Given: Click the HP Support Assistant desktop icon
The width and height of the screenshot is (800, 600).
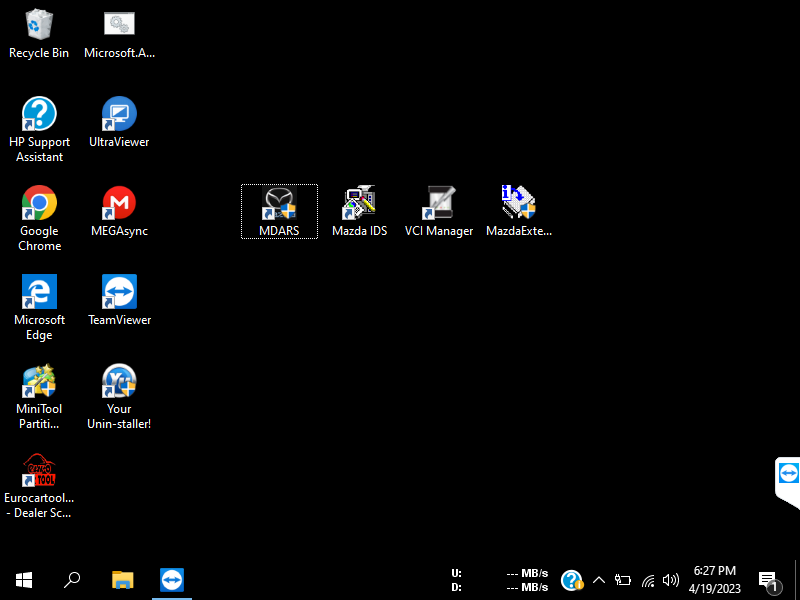Looking at the screenshot, I should point(39,115).
